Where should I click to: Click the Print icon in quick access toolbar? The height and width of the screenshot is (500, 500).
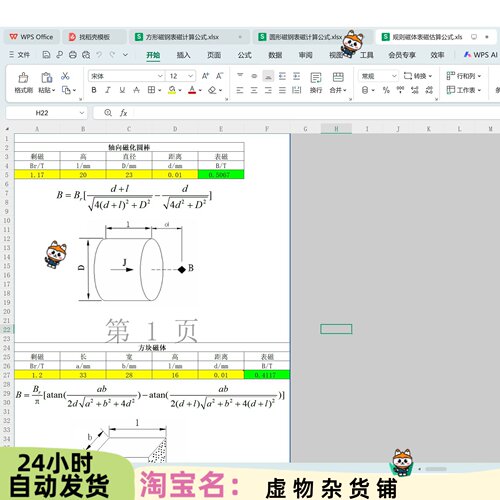73,55
